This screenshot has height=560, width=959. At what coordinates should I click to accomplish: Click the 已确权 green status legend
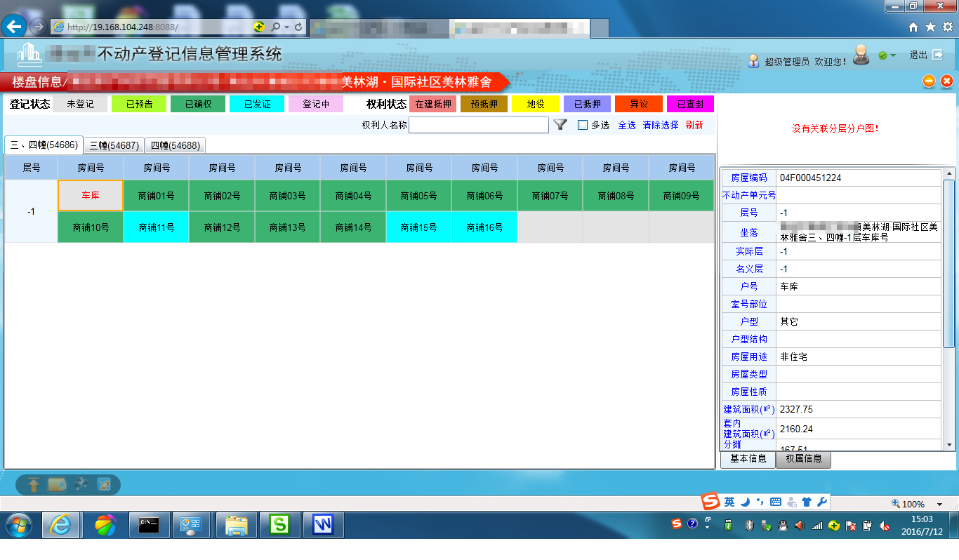tap(198, 104)
